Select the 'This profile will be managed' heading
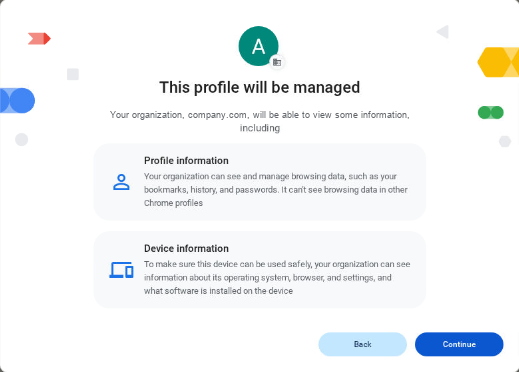The image size is (519, 372). tap(259, 87)
